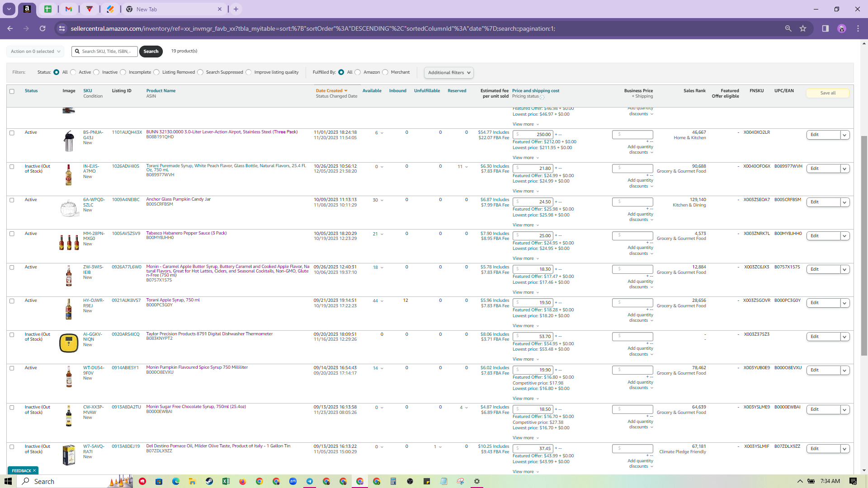Open the Tabasco Habanero Pepper Sauce listing
868x488 pixels.
(186, 233)
